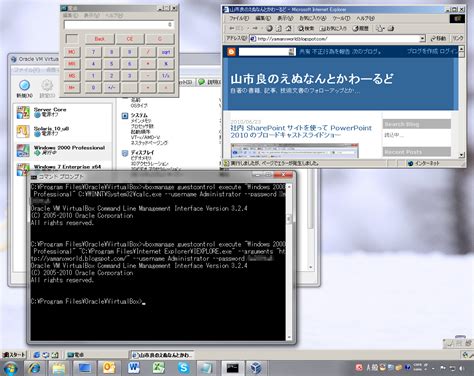Screen dimensions: 474x376
Task: Click the guest スタート button in Windows 2000
Action: (x=14, y=355)
